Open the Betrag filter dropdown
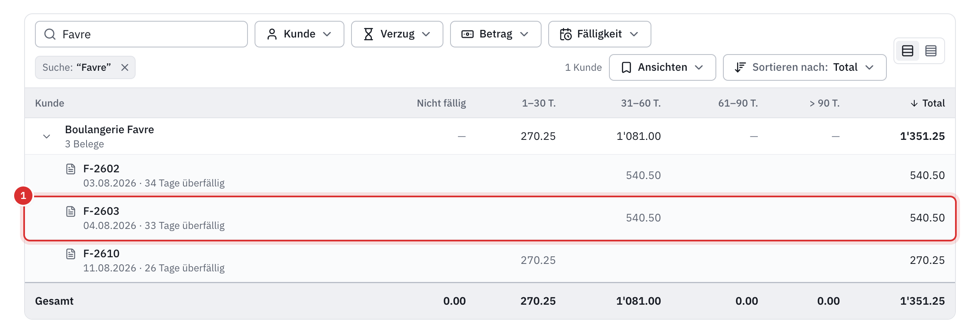Image resolution: width=980 pixels, height=333 pixels. [495, 34]
